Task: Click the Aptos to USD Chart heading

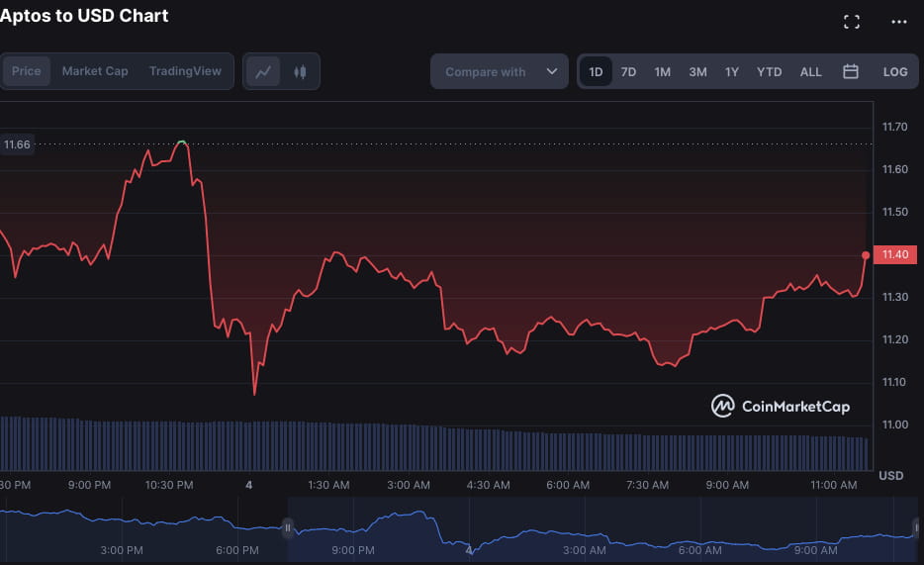Action: pos(84,15)
